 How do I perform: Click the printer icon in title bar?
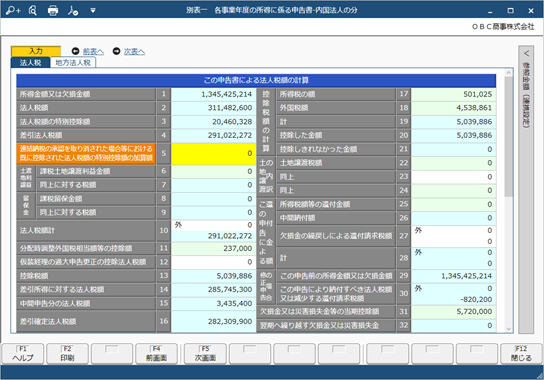53,10
